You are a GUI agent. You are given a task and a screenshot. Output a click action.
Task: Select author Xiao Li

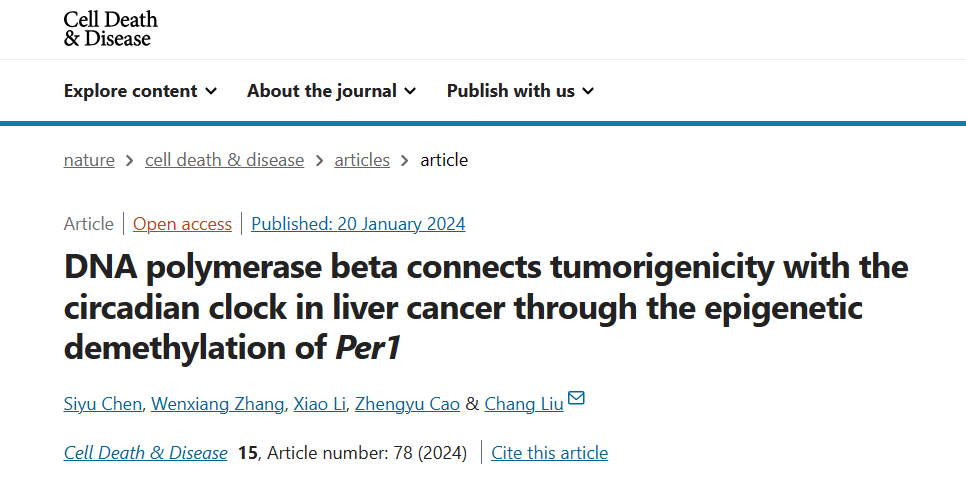319,404
